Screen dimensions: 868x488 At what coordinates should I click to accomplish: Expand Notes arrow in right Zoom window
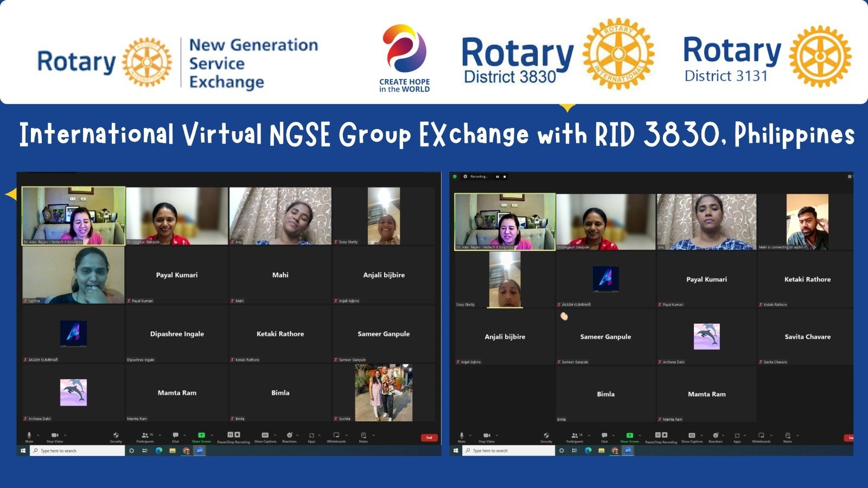click(797, 435)
